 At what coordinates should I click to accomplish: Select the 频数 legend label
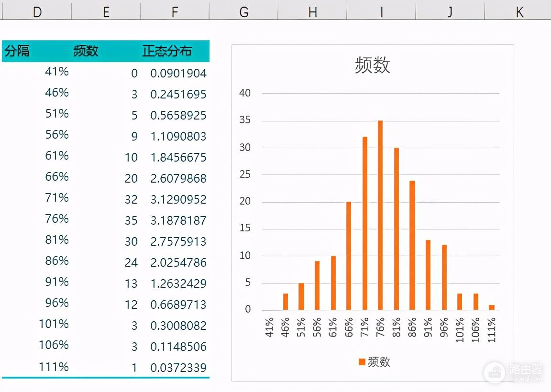tap(379, 362)
